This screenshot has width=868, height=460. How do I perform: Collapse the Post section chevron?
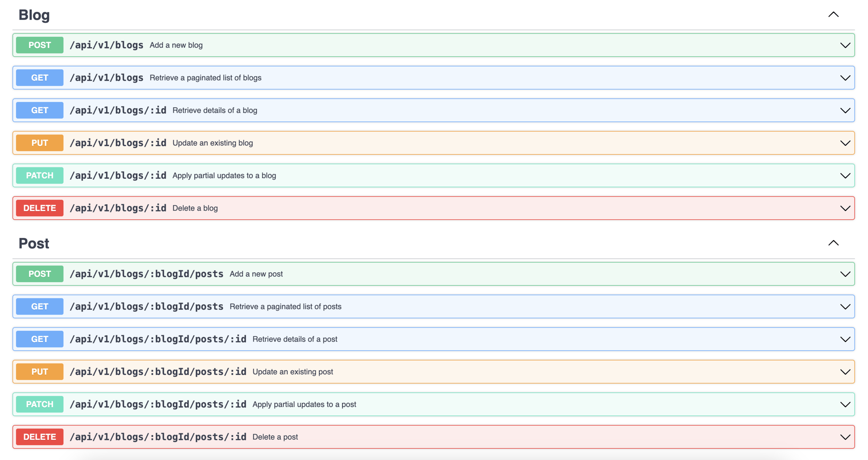833,243
